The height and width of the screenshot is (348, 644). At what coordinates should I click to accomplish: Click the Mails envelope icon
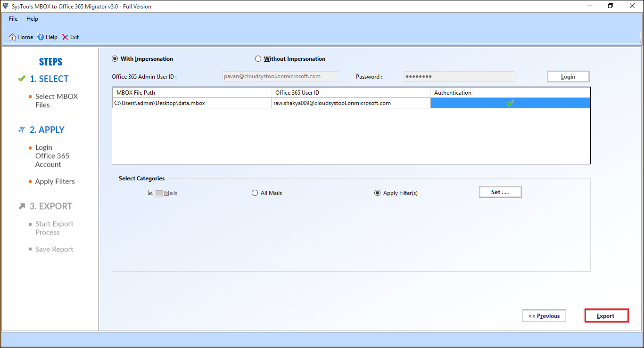pos(159,193)
